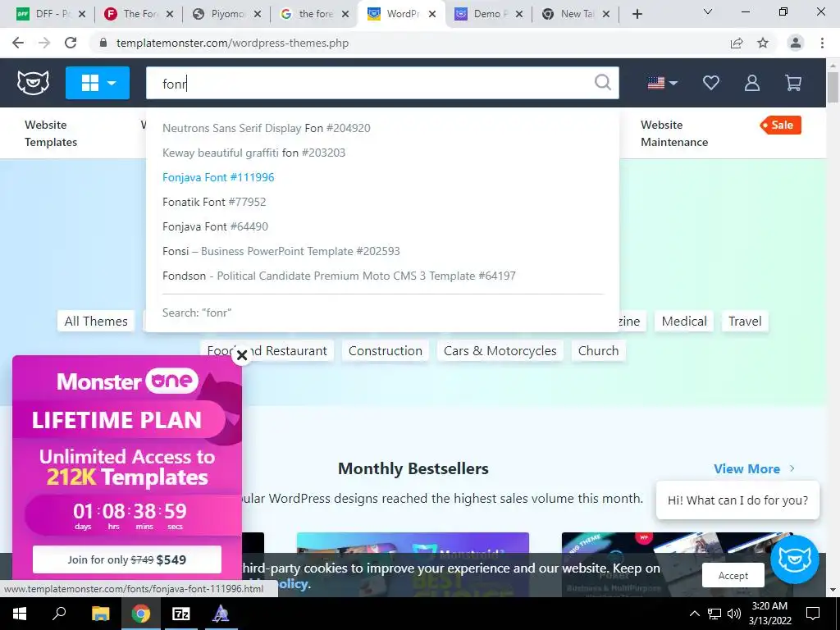Image resolution: width=840 pixels, height=630 pixels.
Task: Accept the cookies notice
Action: (733, 575)
